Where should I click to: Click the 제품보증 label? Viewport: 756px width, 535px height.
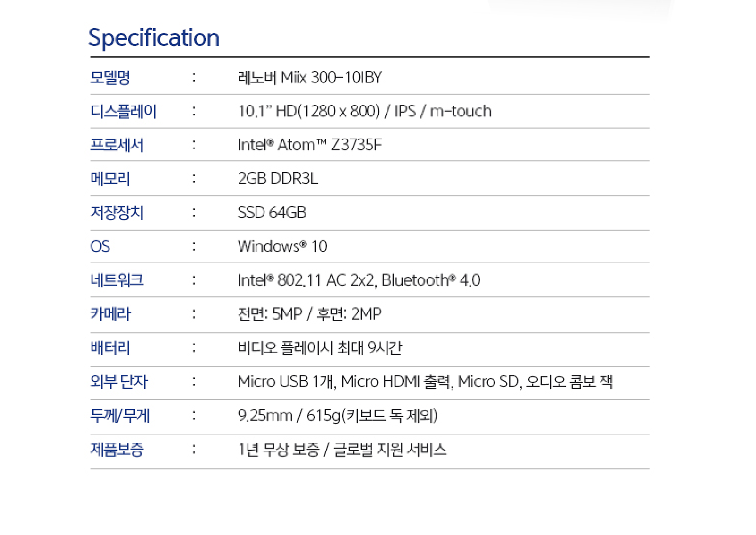pos(117,449)
